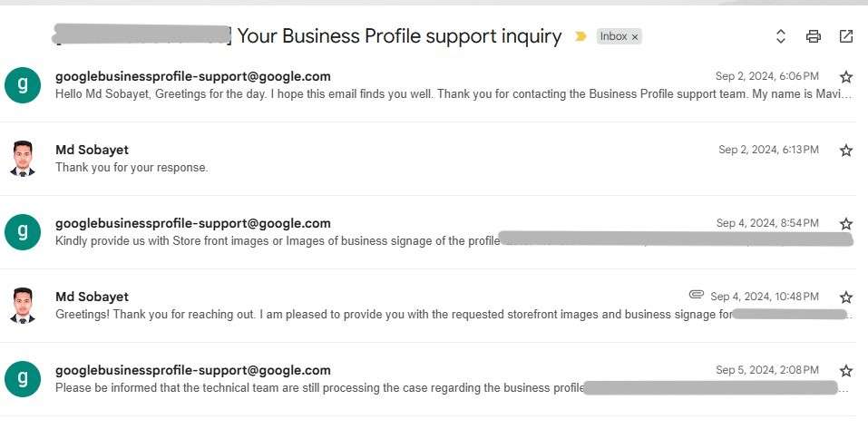The height and width of the screenshot is (429, 868).
Task: Star the Sep 4, 10:48 PM message
Action: (x=845, y=297)
